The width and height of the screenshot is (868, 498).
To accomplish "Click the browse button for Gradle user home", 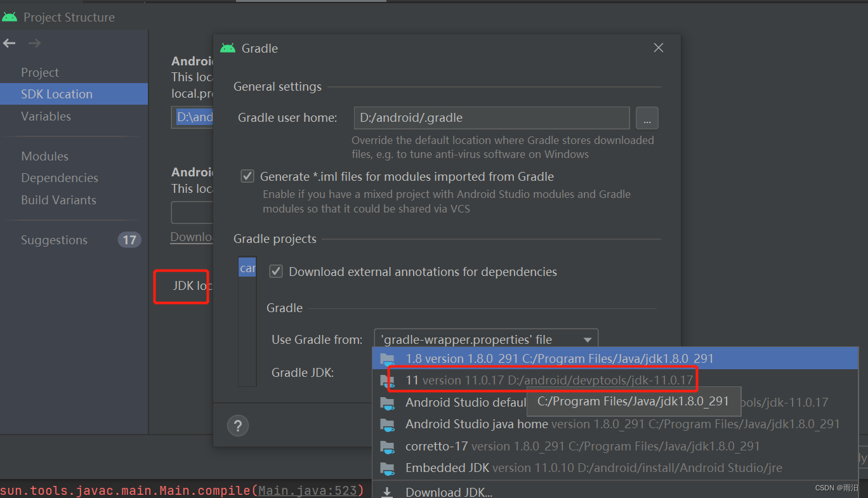I will 647,118.
